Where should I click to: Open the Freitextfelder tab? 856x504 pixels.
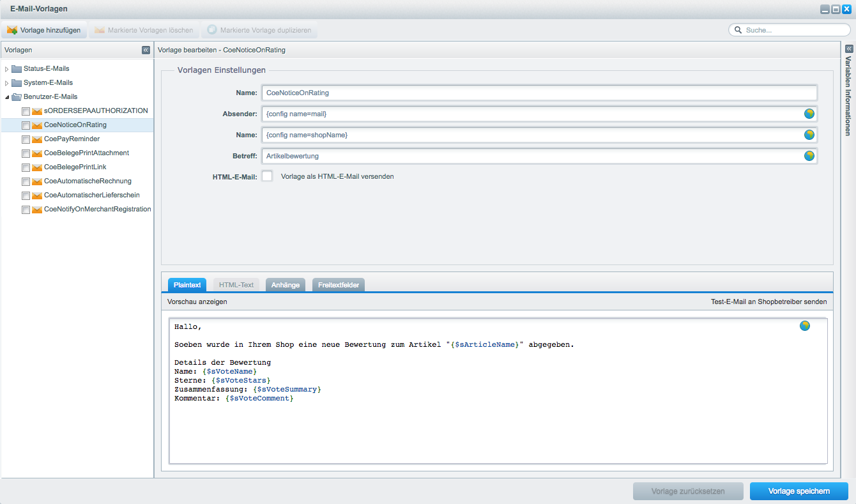pyautogui.click(x=339, y=285)
